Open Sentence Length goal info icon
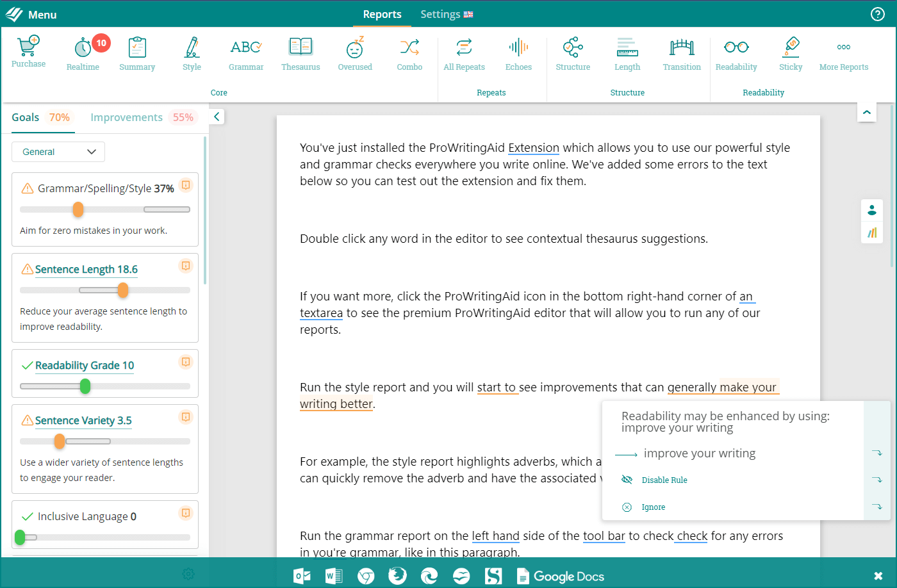This screenshot has width=897, height=588. (x=186, y=266)
